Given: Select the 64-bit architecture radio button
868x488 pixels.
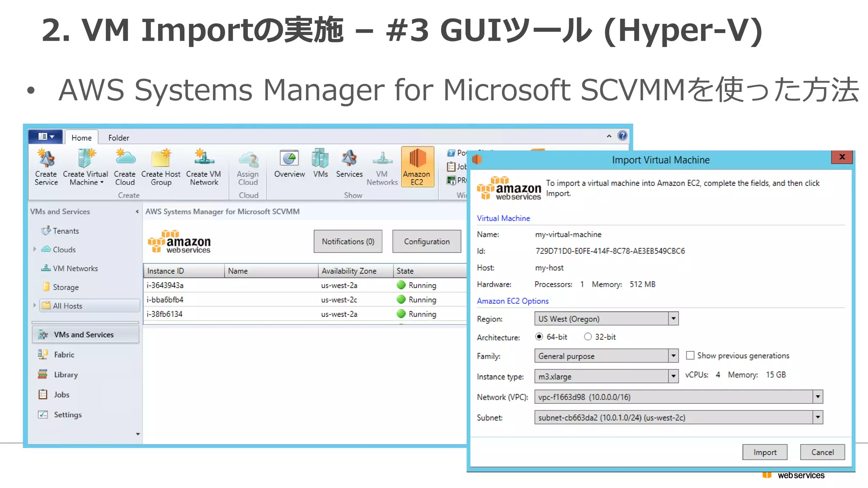Looking at the screenshot, I should click(x=539, y=337).
